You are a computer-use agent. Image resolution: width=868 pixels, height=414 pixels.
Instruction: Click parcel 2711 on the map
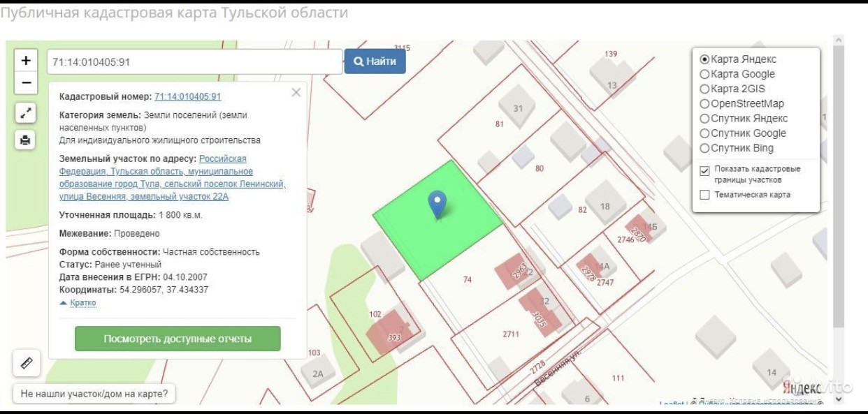coord(511,334)
